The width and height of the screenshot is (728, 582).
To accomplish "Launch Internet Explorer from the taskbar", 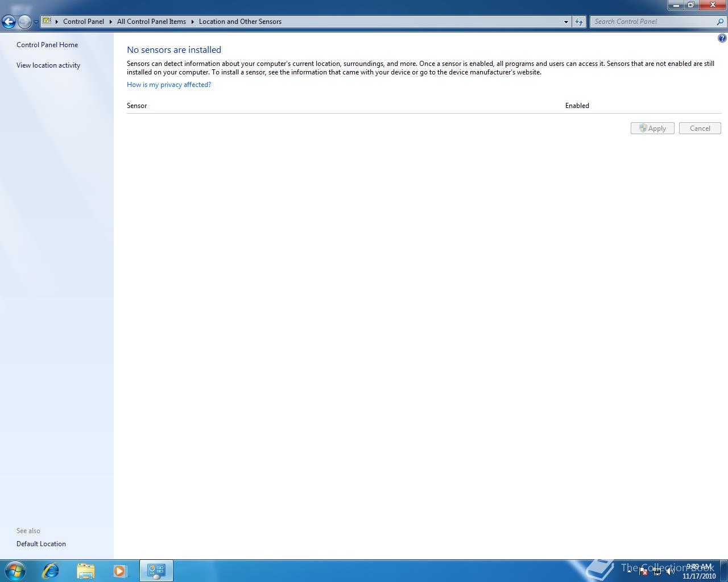I will tap(50, 570).
